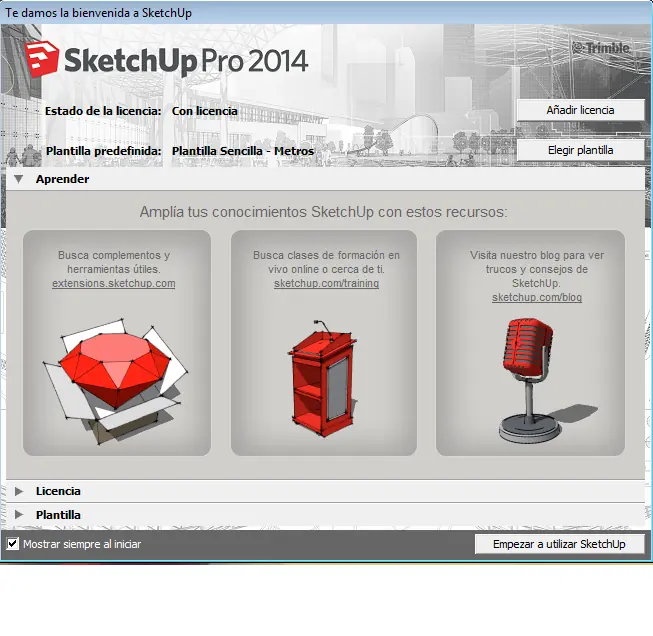Viewport: 653px width, 636px height.
Task: Click 'Plantilla Sencilla - Metros' text
Action: point(243,151)
